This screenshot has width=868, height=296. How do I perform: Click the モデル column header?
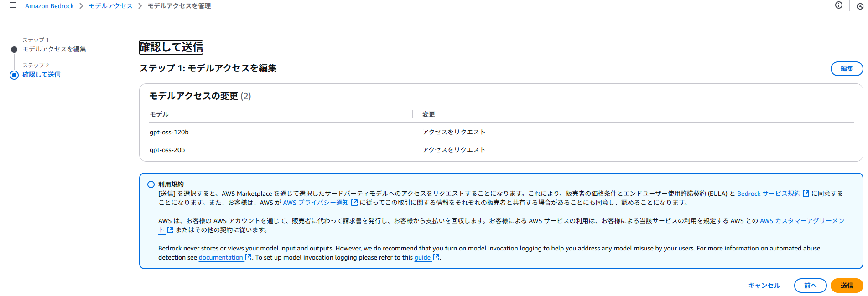point(159,114)
